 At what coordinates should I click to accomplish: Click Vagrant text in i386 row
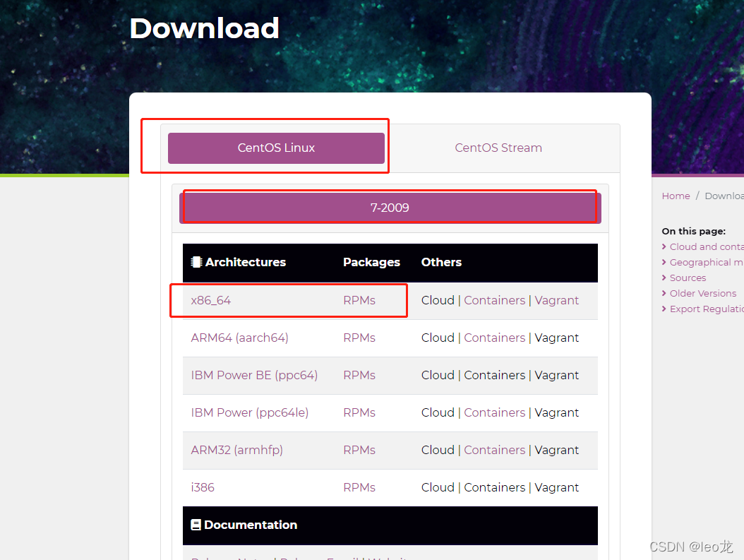click(x=556, y=487)
